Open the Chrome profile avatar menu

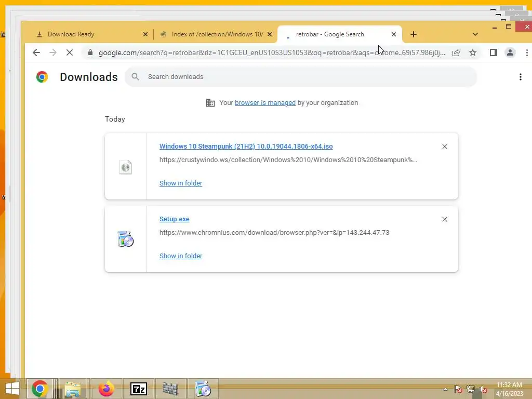point(510,52)
